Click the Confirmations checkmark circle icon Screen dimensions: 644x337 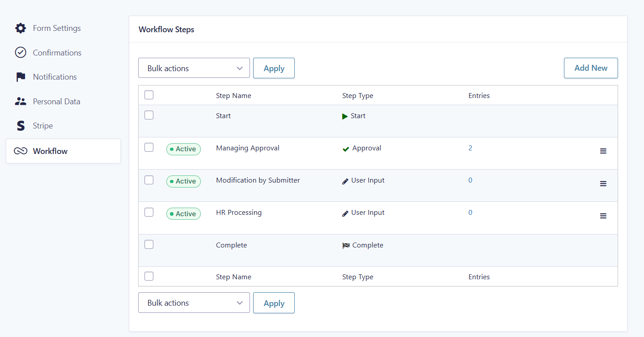21,52
